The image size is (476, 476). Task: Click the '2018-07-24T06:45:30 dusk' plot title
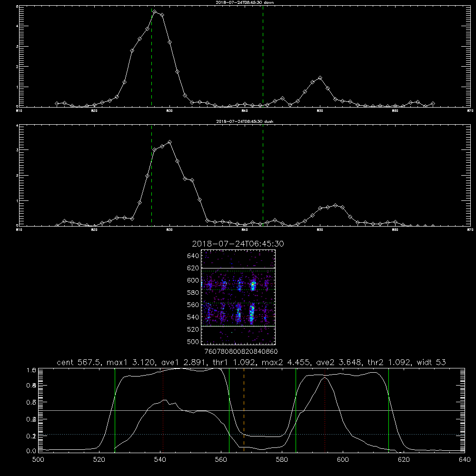coord(245,121)
